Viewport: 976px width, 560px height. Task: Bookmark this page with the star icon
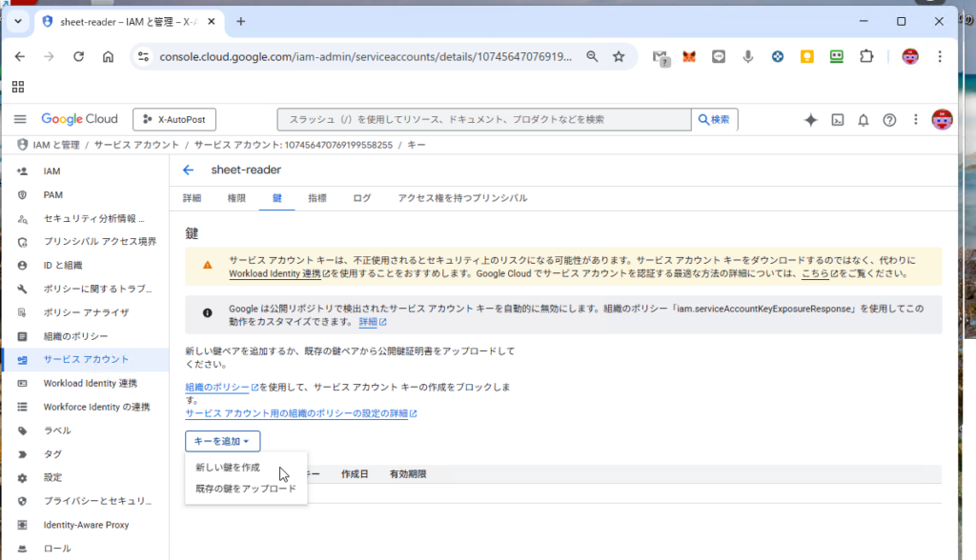(619, 57)
